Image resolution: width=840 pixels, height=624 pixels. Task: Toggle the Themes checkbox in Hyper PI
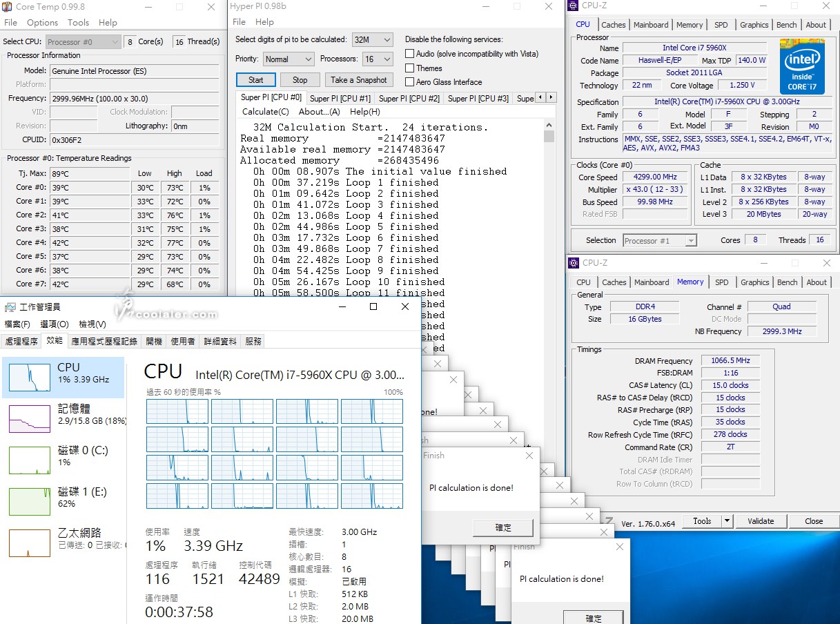[x=409, y=68]
